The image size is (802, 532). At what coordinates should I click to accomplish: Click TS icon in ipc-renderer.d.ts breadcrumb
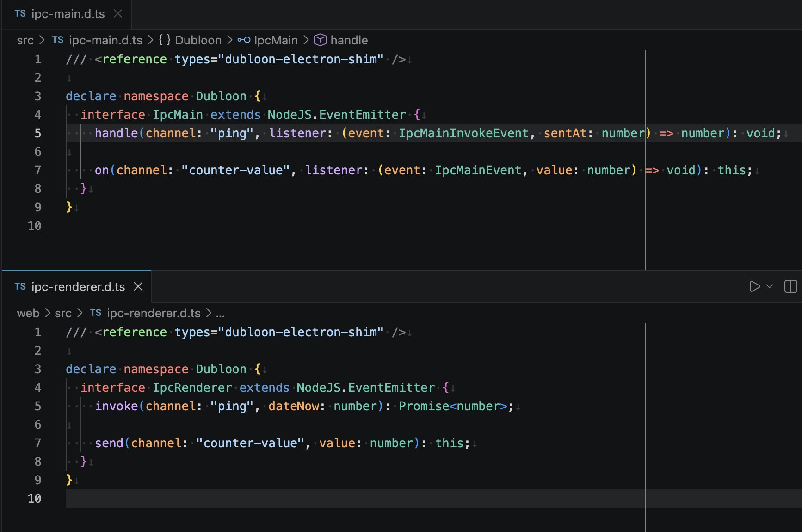pyautogui.click(x=96, y=313)
